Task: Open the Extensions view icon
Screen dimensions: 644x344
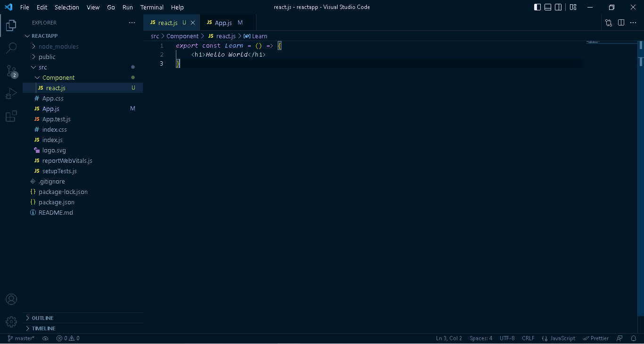Action: [x=11, y=117]
